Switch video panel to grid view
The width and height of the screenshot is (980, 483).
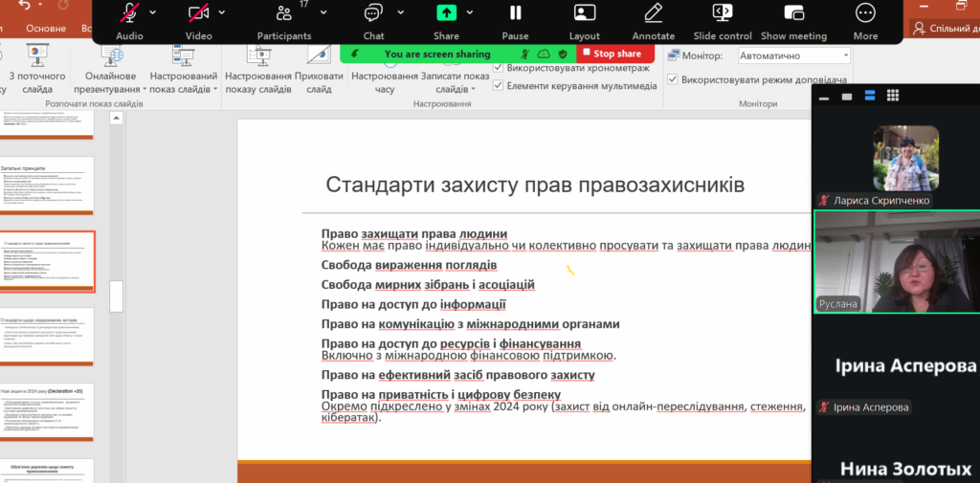893,96
